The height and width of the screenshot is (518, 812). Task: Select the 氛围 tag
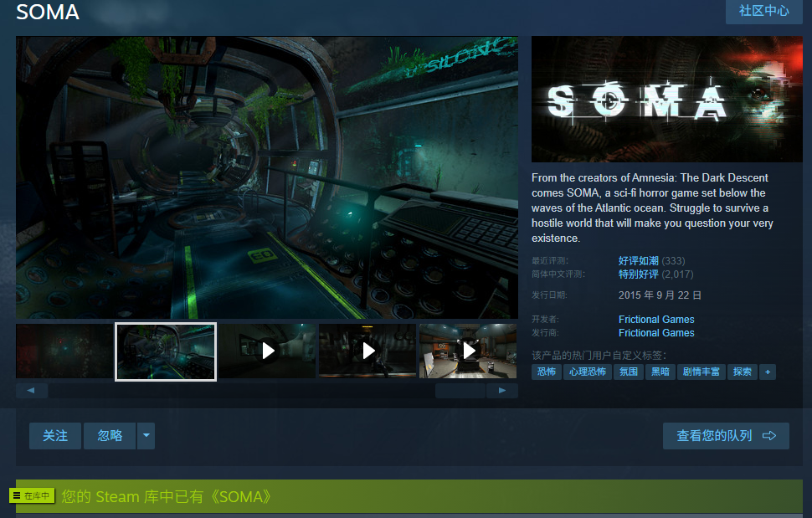pyautogui.click(x=629, y=372)
